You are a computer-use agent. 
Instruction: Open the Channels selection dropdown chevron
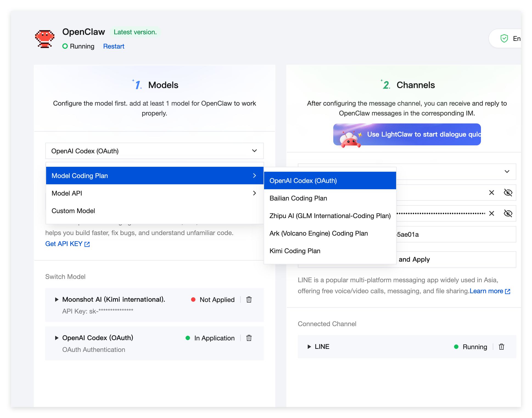(x=507, y=171)
